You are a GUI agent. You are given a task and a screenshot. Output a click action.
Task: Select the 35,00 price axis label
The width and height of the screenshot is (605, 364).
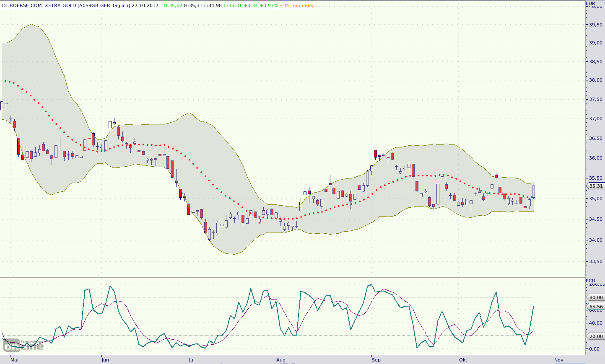[x=596, y=199]
